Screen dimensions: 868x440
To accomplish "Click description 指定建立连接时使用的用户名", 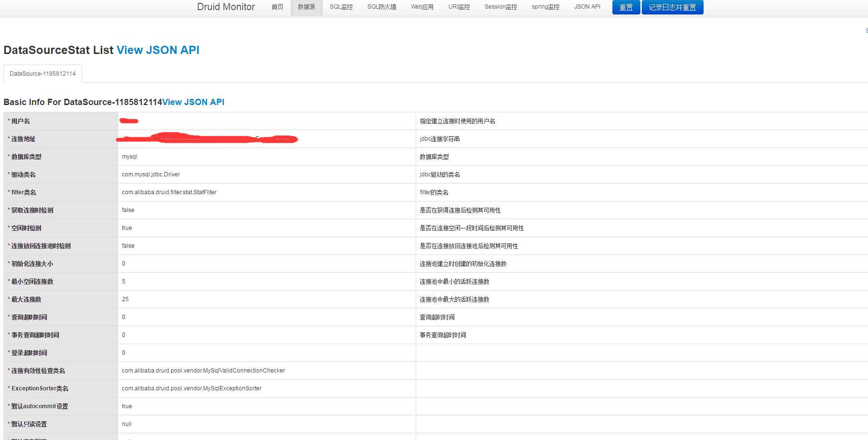I will (457, 121).
